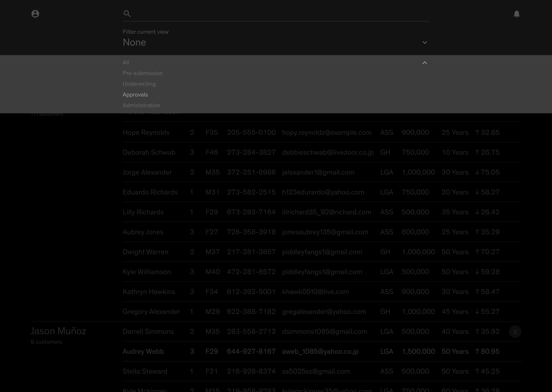Select Pre-submission from the list

point(143,73)
